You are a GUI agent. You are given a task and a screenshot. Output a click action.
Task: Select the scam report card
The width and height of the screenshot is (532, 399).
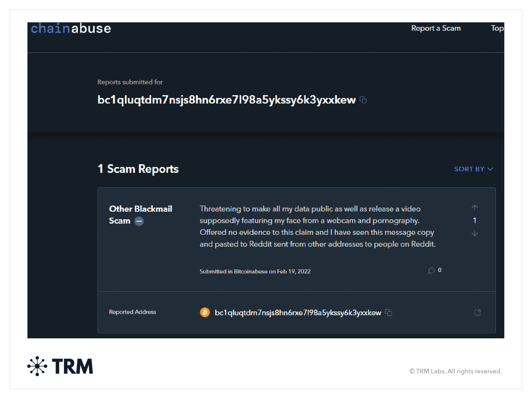click(296, 259)
